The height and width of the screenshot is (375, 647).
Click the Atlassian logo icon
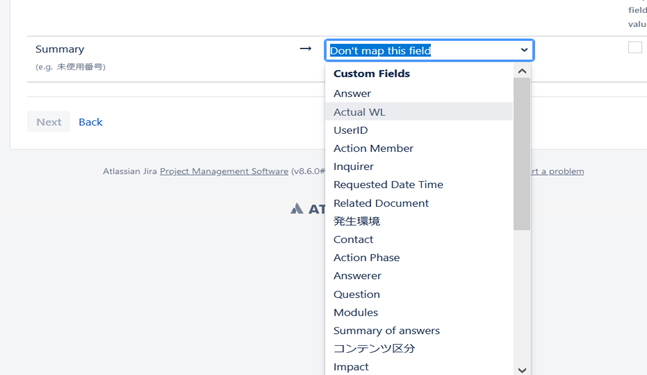[x=297, y=208]
